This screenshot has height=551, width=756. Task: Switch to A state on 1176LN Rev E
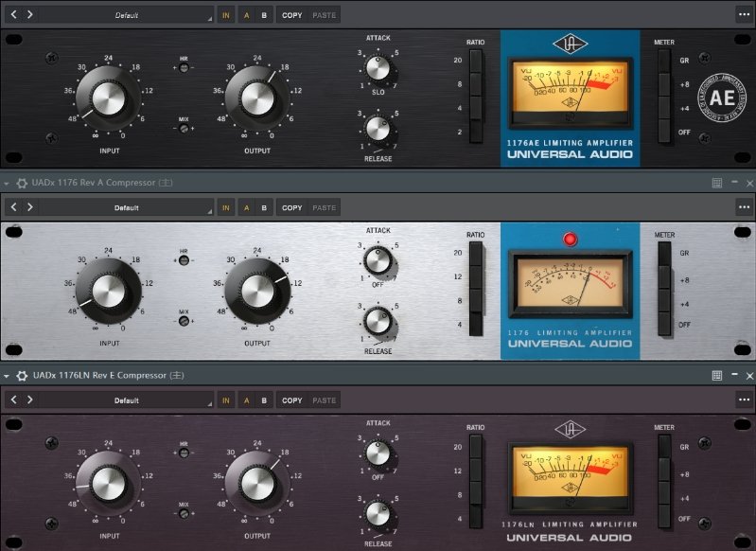coord(246,400)
